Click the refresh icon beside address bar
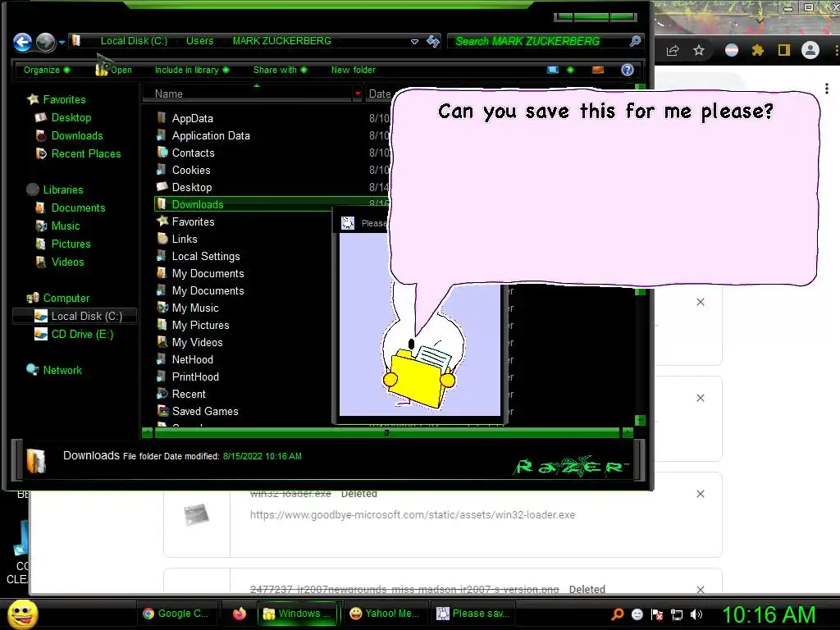 click(433, 41)
